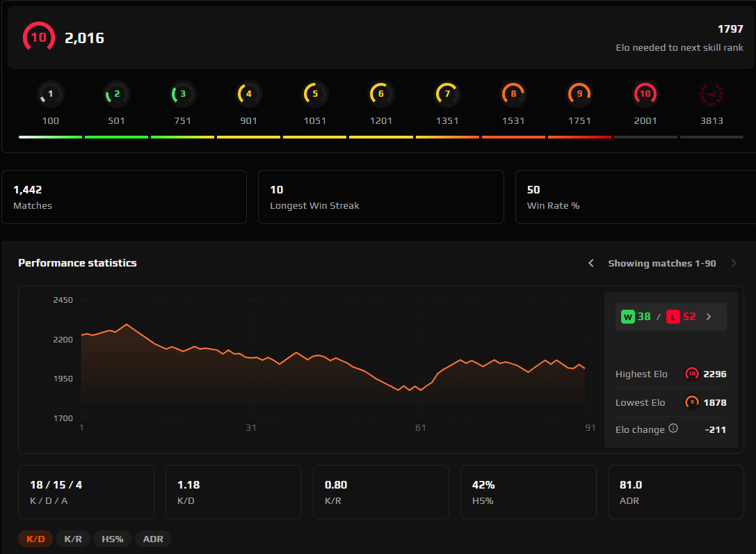Image resolution: width=756 pixels, height=554 pixels.
Task: Open the Win Rate % card
Action: pos(636,197)
